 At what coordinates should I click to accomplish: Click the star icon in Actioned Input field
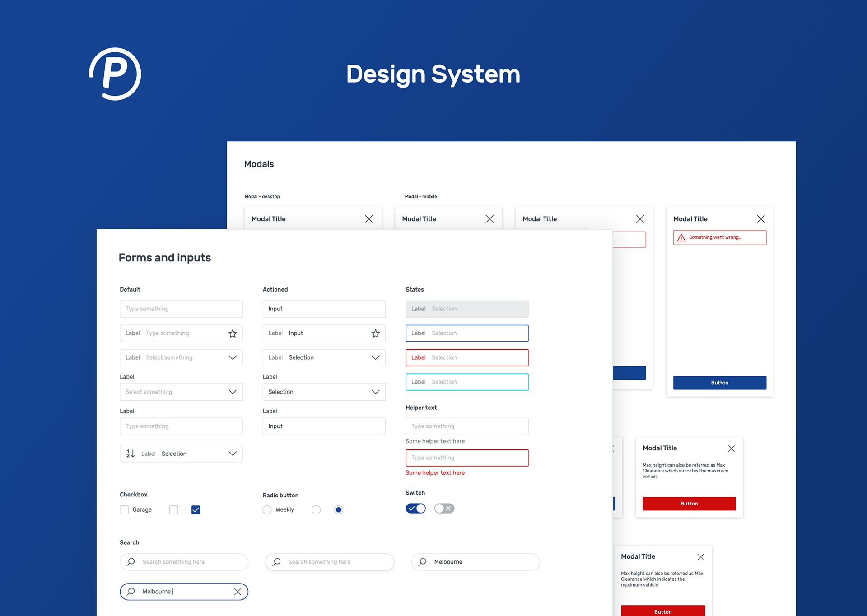(x=375, y=333)
